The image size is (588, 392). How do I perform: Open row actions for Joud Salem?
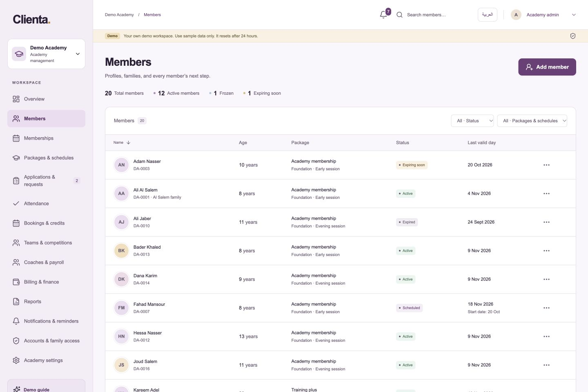546,365
